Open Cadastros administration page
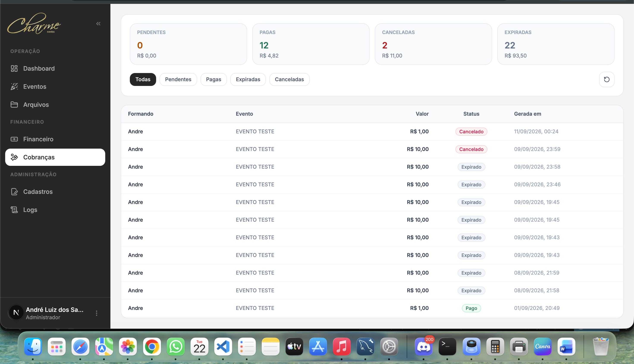This screenshot has width=634, height=364. point(55,192)
